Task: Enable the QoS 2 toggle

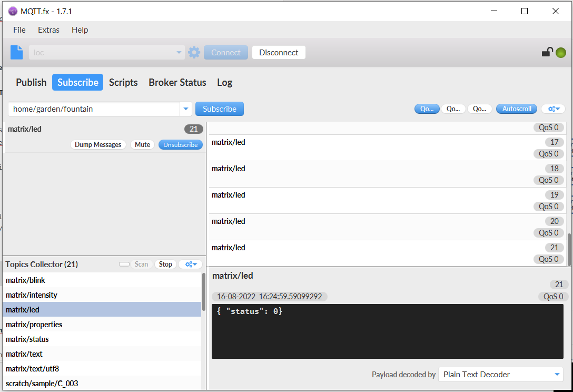Action: pyautogui.click(x=480, y=109)
